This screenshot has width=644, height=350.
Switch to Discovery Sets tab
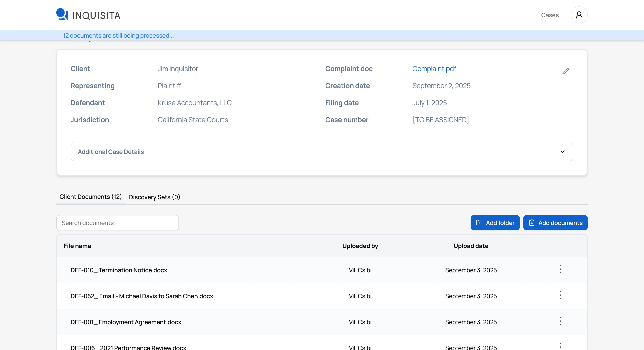click(x=154, y=197)
